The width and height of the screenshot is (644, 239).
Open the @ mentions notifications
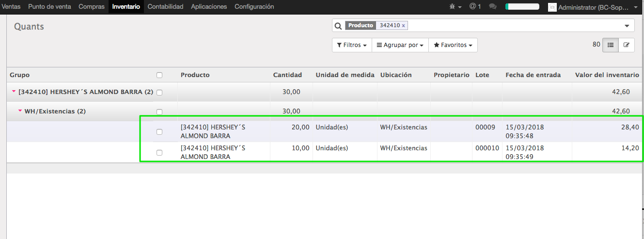pyautogui.click(x=475, y=7)
